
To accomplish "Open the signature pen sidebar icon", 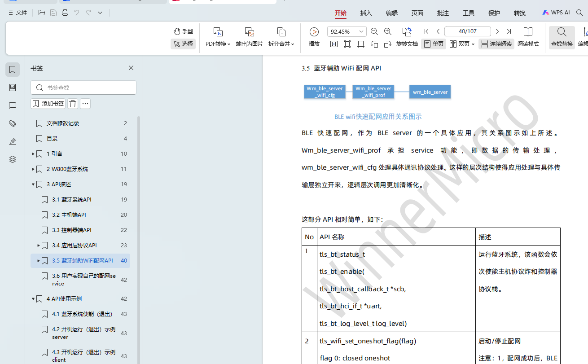I will tap(13, 141).
